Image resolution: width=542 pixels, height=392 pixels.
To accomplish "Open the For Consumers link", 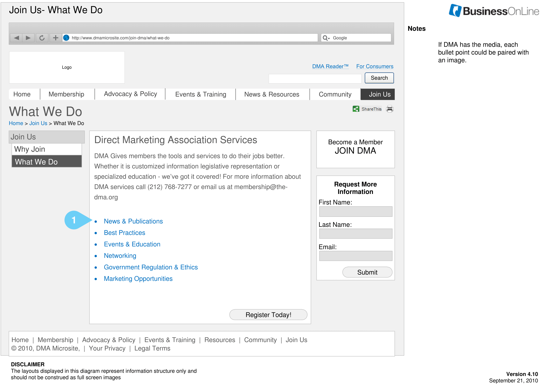I will click(x=375, y=66).
